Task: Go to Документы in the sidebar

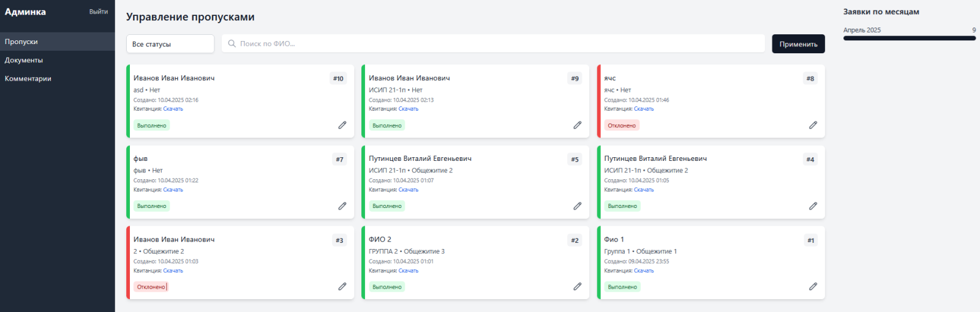Action: pos(24,60)
